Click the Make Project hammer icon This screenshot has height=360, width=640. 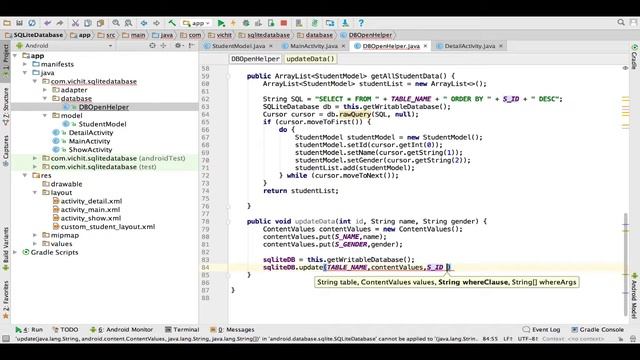pos(172,23)
